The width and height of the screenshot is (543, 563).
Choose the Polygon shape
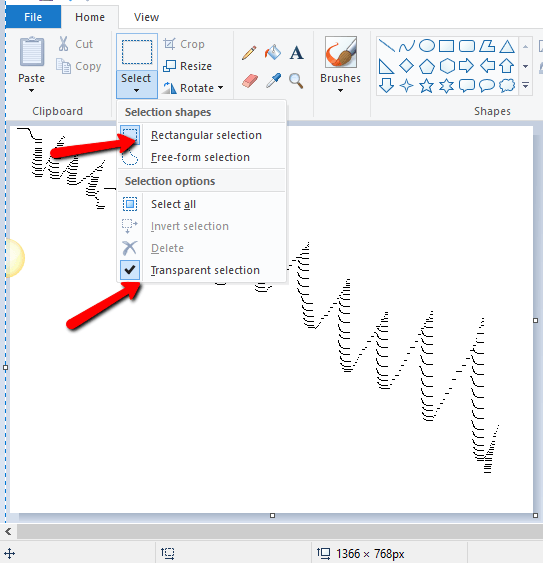coord(487,46)
